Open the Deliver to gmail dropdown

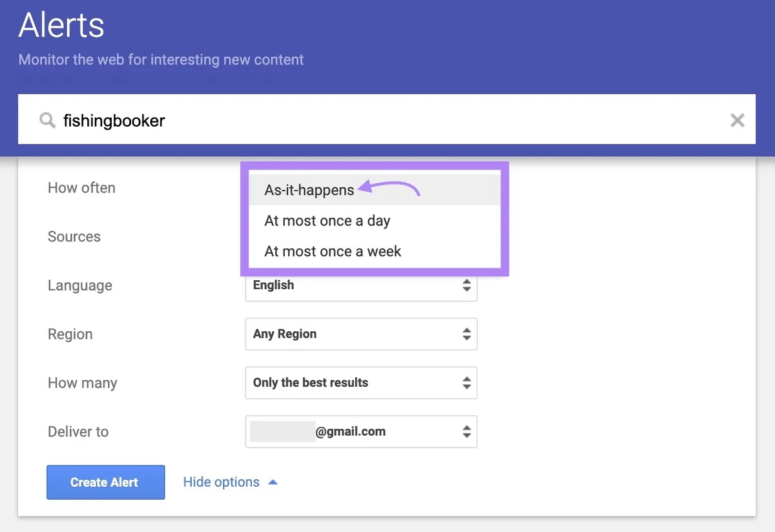(x=361, y=432)
